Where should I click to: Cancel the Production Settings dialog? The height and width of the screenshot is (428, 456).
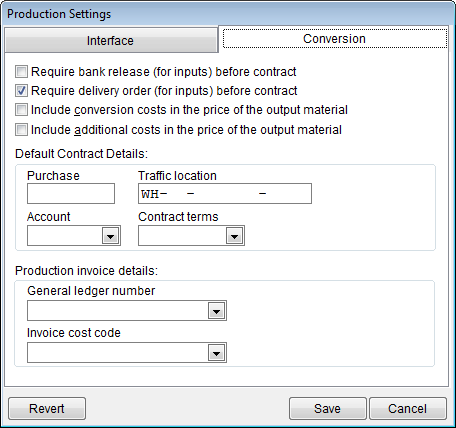point(408,409)
